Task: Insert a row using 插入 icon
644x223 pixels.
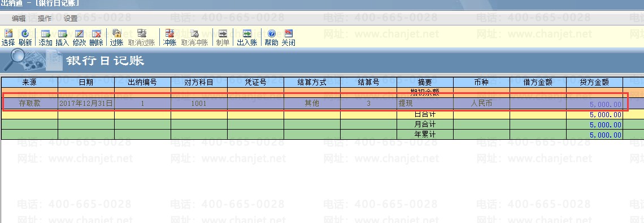Action: click(x=63, y=37)
